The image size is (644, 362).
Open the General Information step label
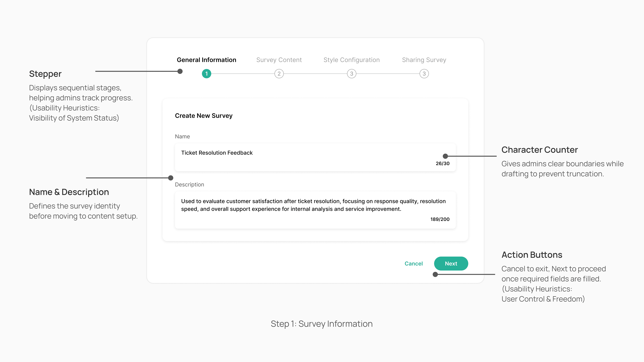click(206, 60)
